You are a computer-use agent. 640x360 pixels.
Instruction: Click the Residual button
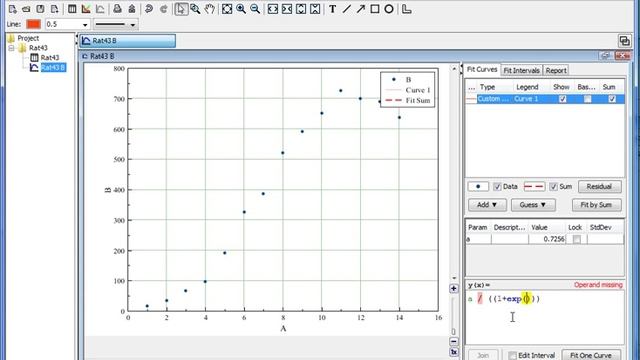(x=599, y=187)
